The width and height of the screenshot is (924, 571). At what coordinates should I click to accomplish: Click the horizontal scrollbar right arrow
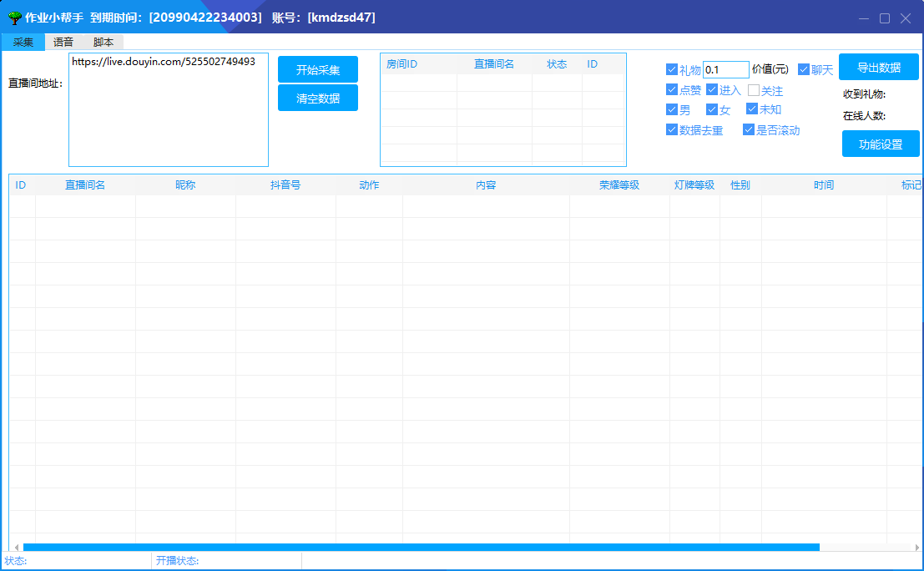(917, 548)
